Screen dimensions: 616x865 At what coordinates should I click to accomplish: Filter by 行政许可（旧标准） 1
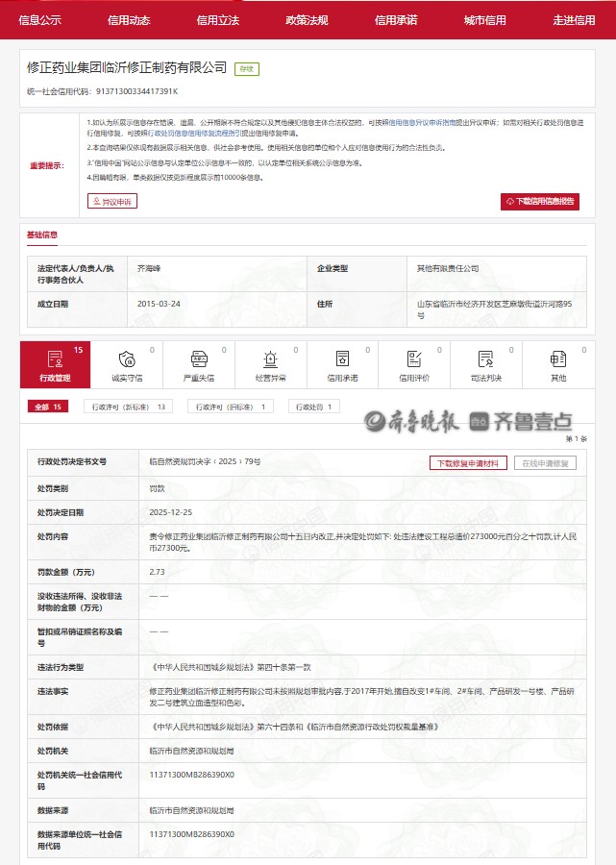click(x=231, y=407)
